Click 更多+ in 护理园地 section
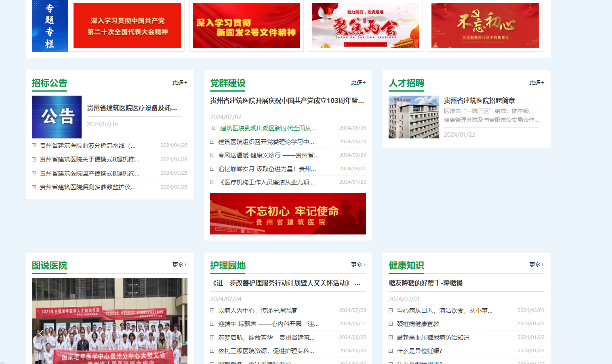612x364 pixels. click(x=358, y=265)
